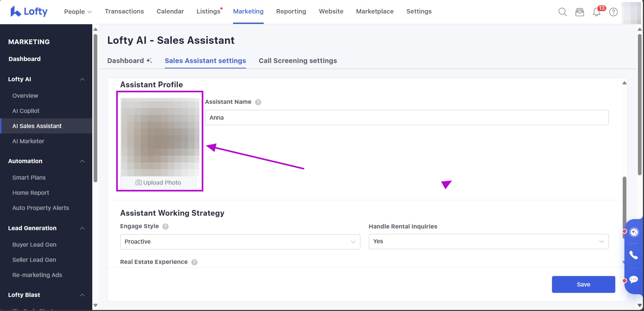Open the floating phone dialer icon
This screenshot has width=644, height=311.
pos(634,255)
